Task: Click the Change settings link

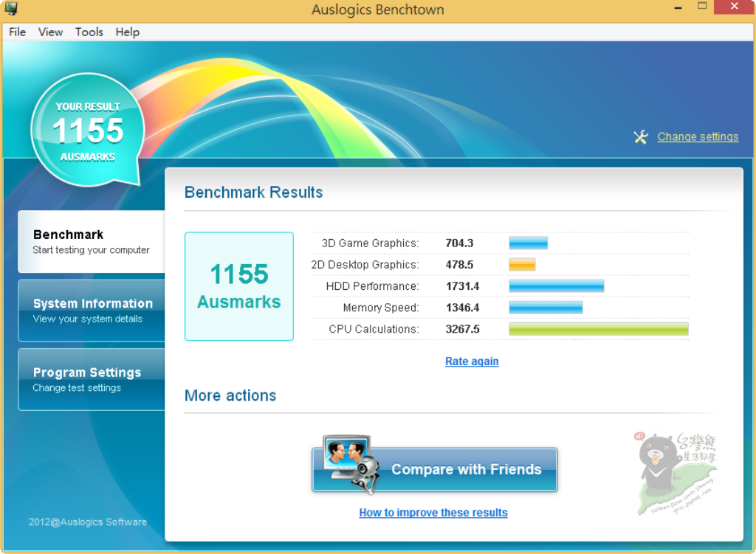Action: (x=698, y=136)
